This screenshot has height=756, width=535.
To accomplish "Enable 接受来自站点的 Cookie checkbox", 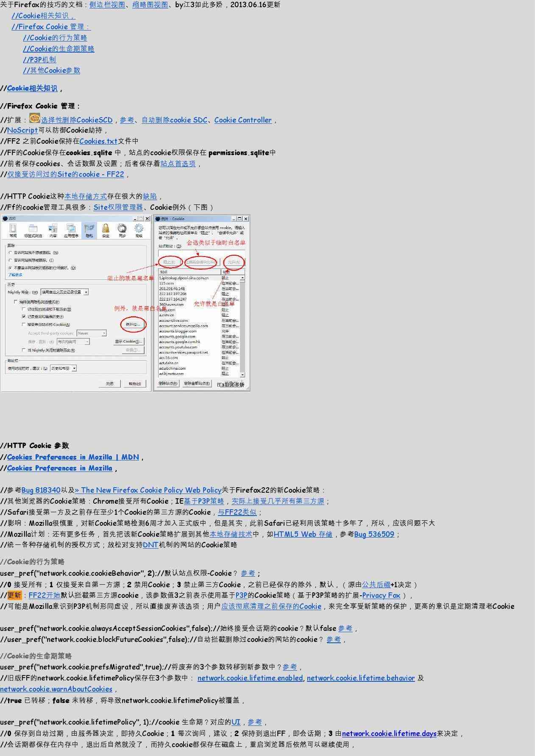I will [24, 324].
